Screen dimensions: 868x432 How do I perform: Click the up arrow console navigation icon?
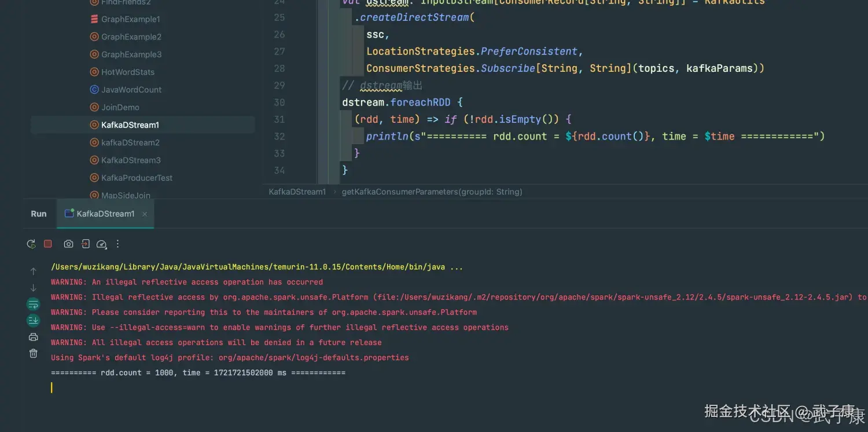pos(33,271)
